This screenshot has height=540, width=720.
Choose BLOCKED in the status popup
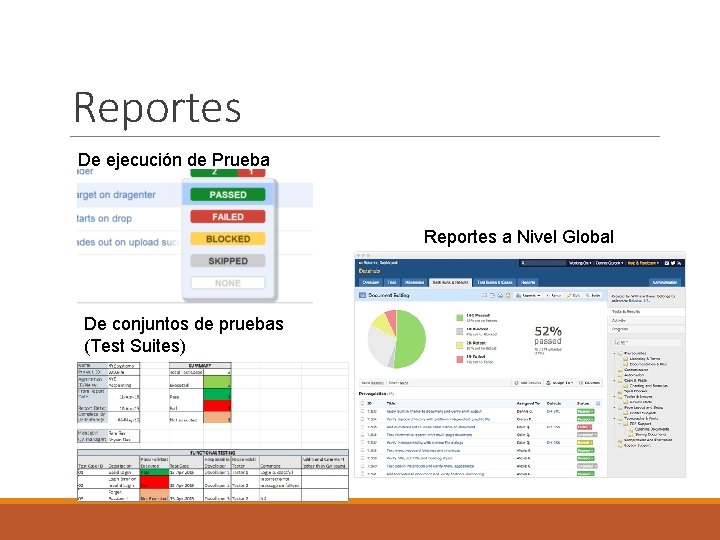(x=228, y=239)
